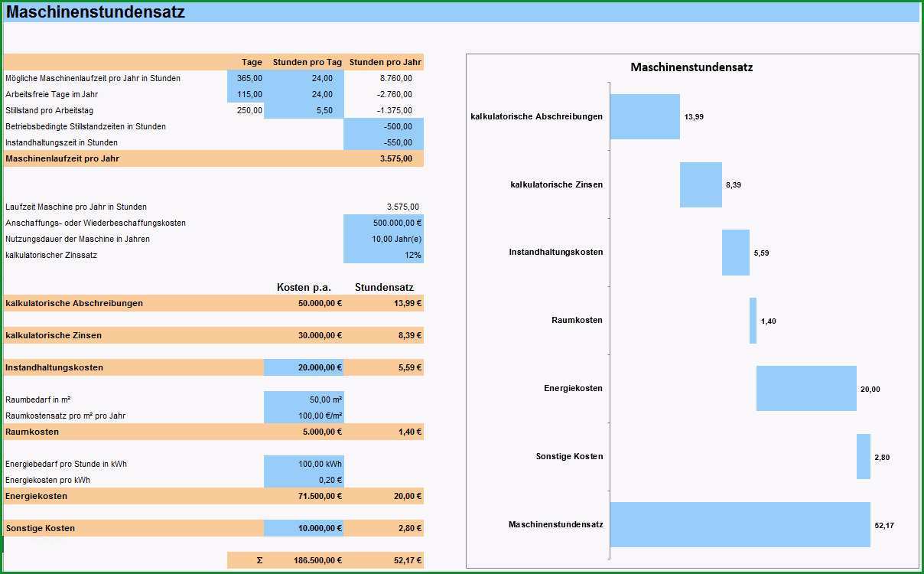The width and height of the screenshot is (924, 574).
Task: Select the kalkulatorische Abschreibungen chart bar
Action: click(645, 116)
